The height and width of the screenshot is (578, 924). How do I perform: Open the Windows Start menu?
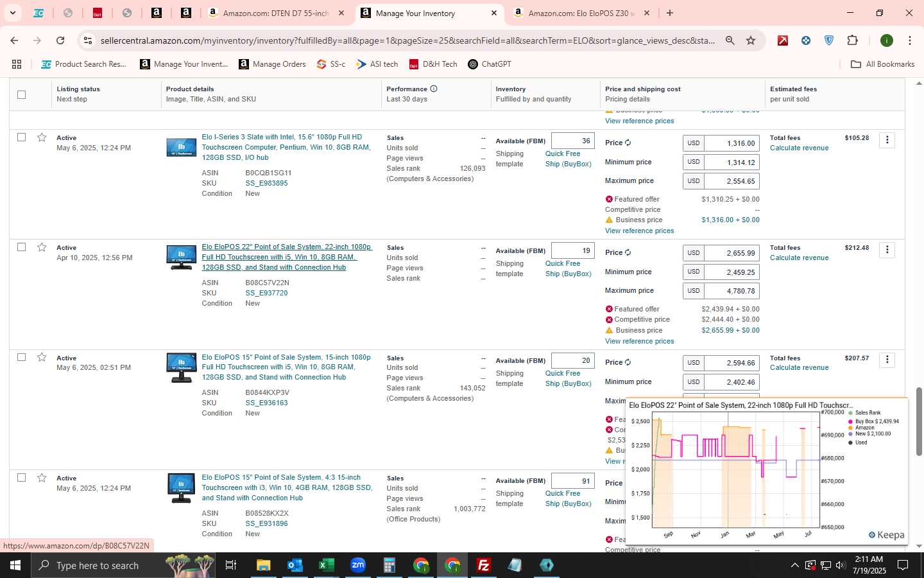coord(15,565)
